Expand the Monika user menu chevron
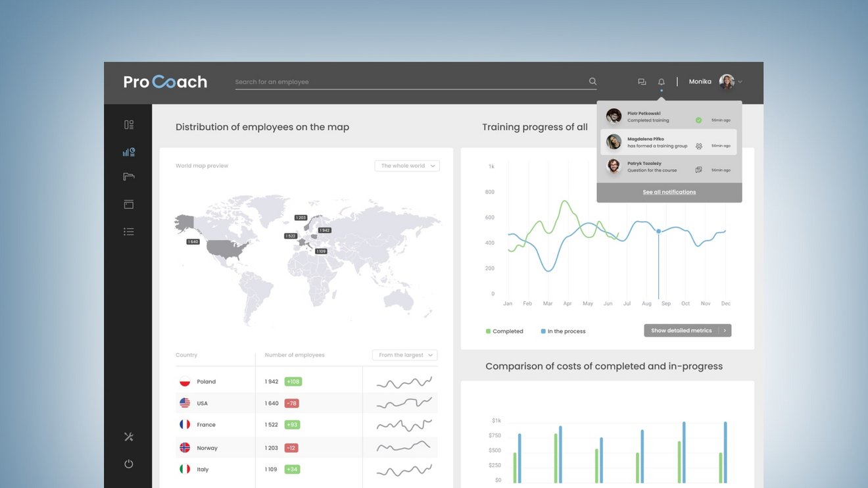Viewport: 868px width, 488px height. [x=740, y=82]
